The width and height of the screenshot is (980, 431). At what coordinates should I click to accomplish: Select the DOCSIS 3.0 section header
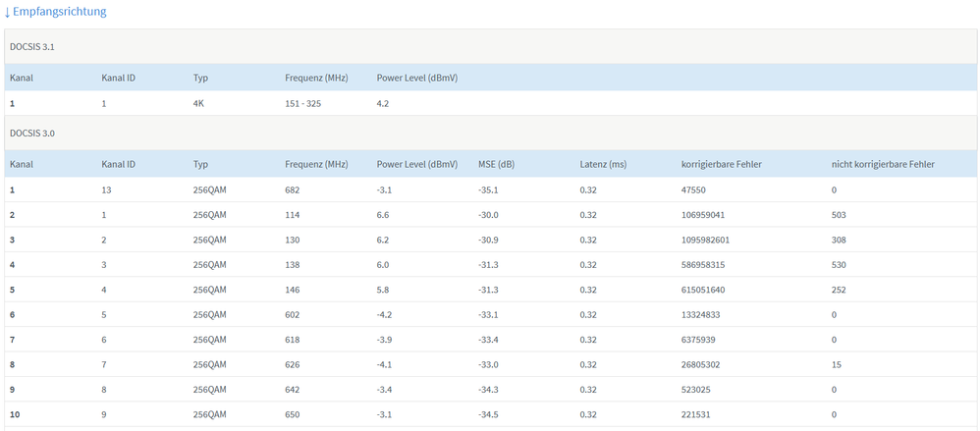click(491, 133)
